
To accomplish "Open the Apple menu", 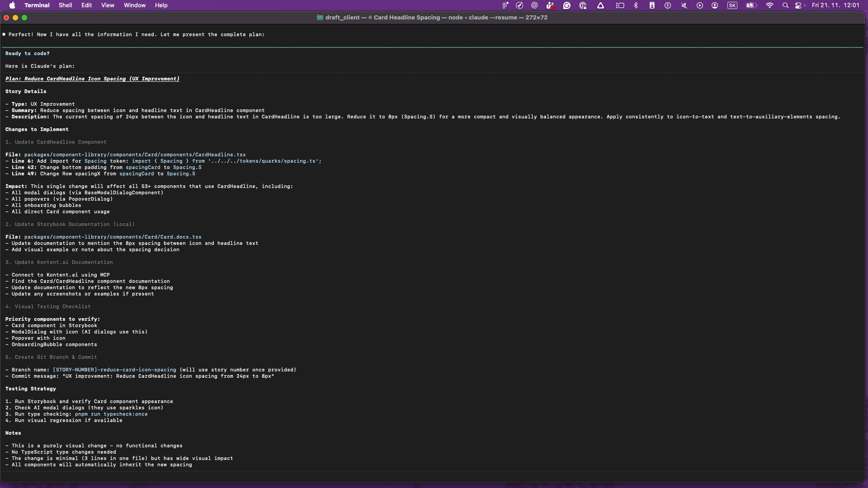I will (12, 5).
